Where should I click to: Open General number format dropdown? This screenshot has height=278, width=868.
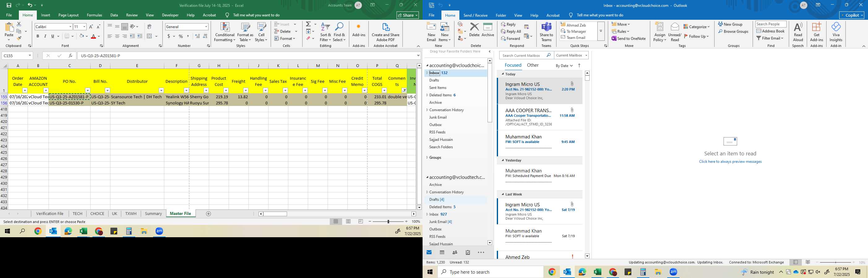pyautogui.click(x=206, y=27)
